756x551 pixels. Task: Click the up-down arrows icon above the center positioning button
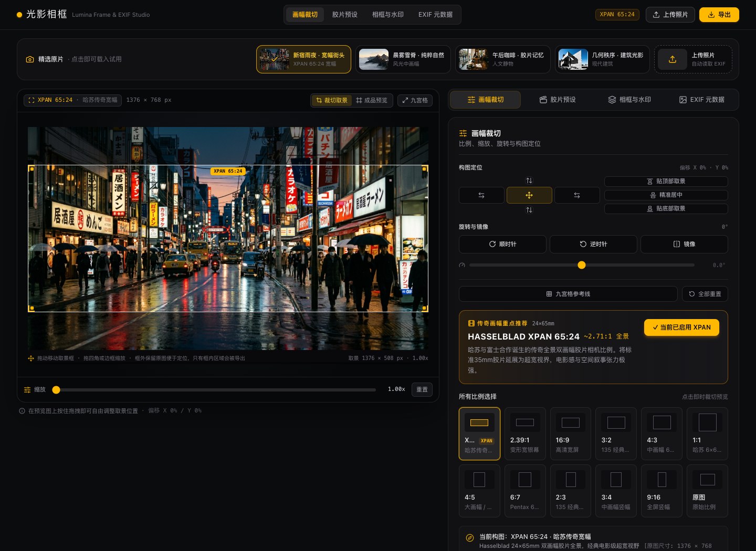point(529,181)
